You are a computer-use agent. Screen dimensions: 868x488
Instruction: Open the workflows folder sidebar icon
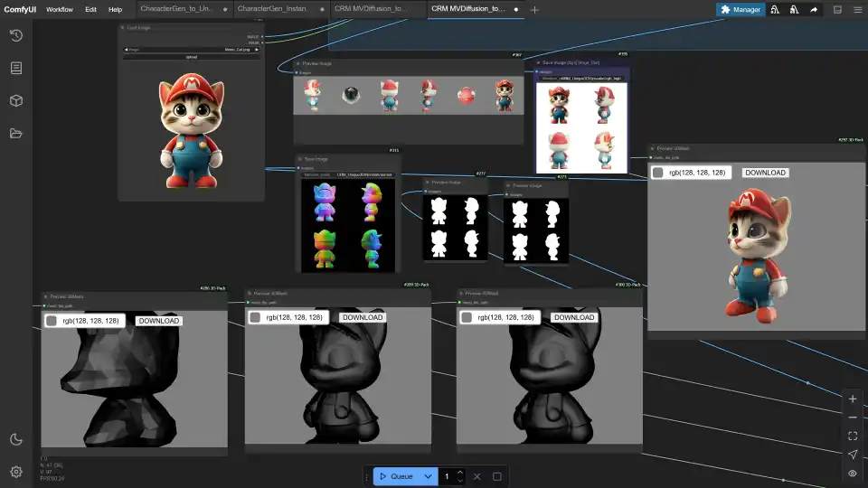click(x=16, y=134)
